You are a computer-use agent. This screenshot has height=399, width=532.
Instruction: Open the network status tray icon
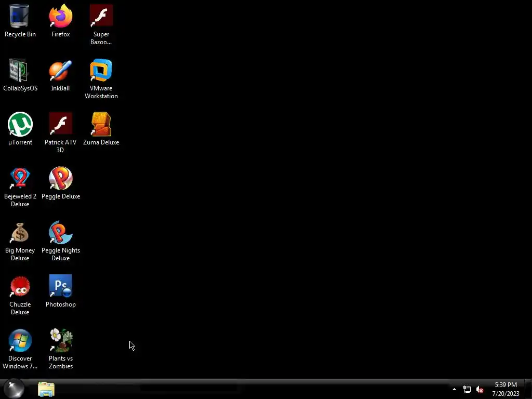tap(467, 390)
